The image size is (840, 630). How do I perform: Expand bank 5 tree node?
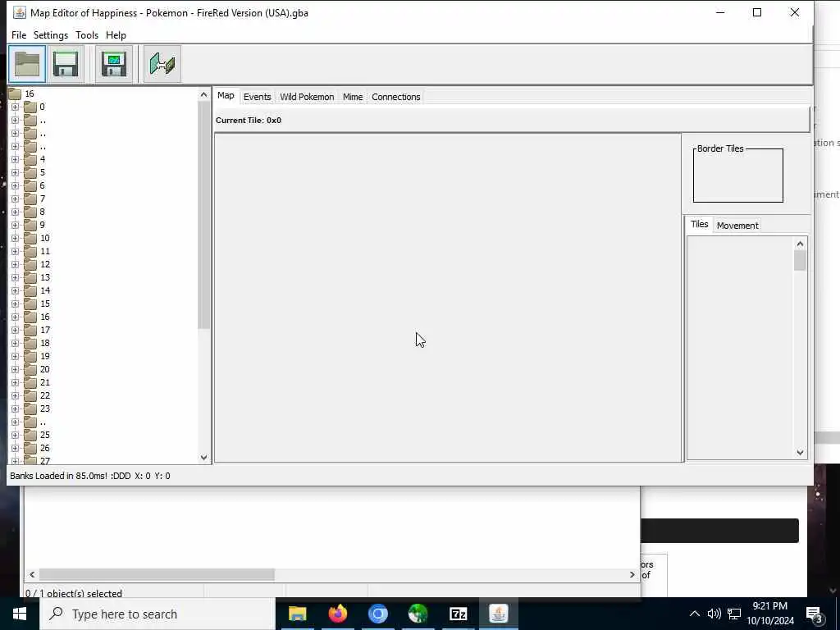(15, 172)
